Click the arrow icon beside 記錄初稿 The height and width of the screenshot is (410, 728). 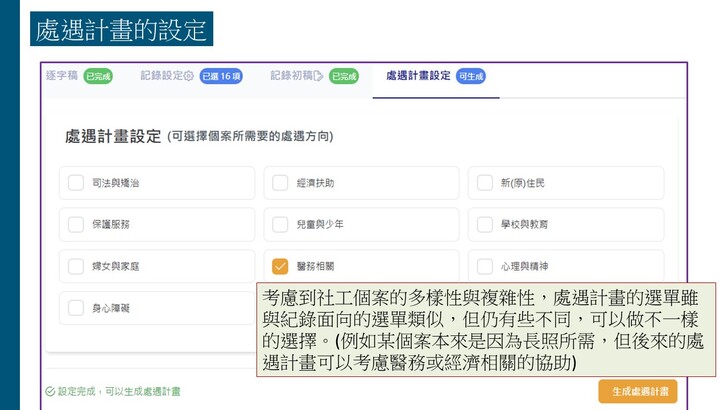318,76
